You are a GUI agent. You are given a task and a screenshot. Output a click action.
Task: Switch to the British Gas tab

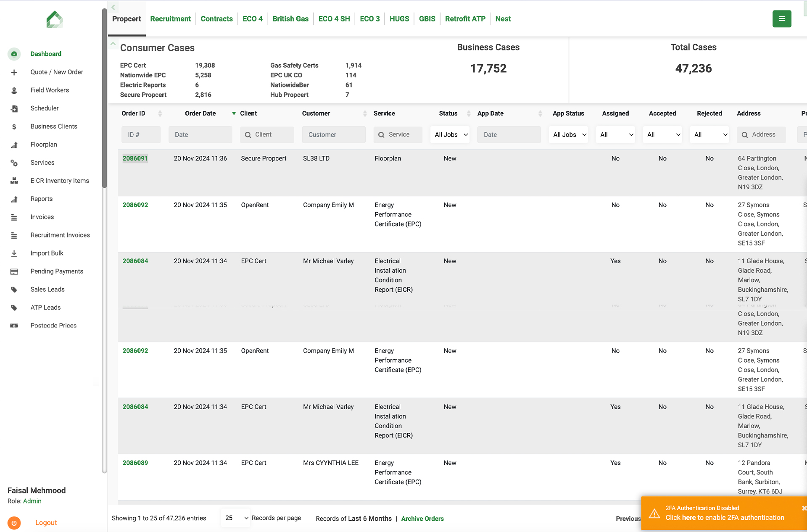click(290, 19)
